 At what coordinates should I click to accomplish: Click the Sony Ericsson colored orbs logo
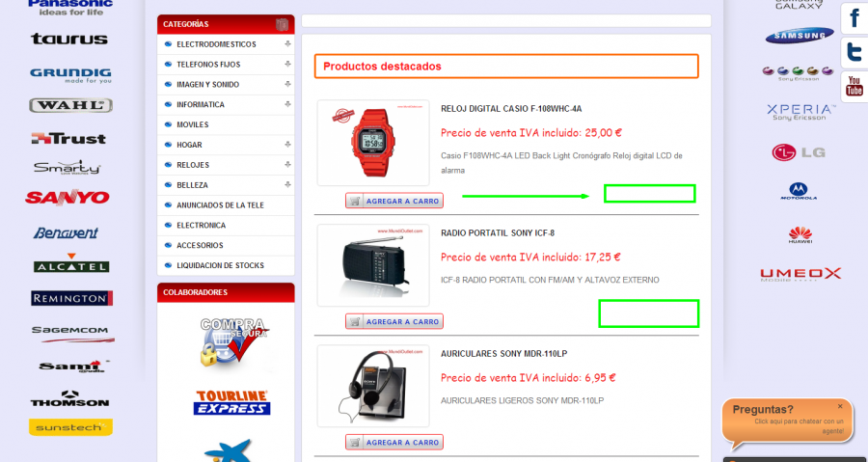798,73
